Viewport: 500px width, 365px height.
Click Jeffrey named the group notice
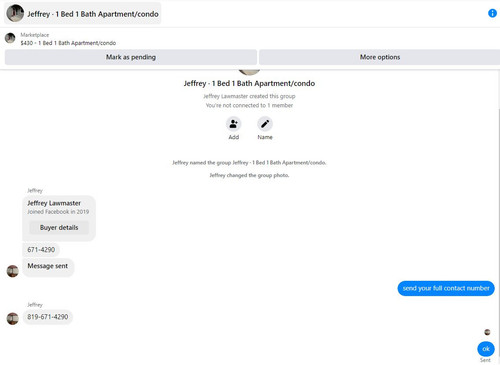249,163
